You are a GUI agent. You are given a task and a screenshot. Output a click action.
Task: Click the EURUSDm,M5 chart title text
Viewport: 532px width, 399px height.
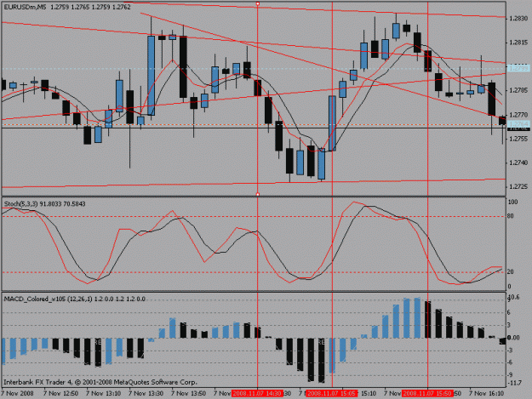coord(25,7)
